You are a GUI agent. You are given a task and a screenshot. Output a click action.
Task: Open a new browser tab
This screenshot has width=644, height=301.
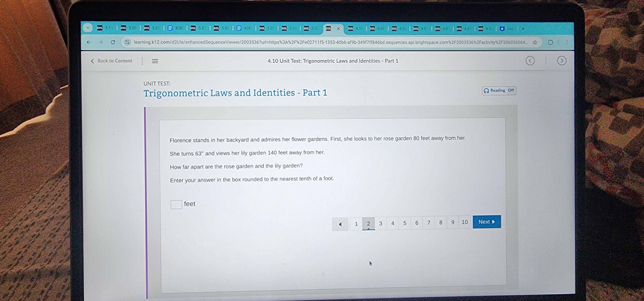[x=523, y=29]
